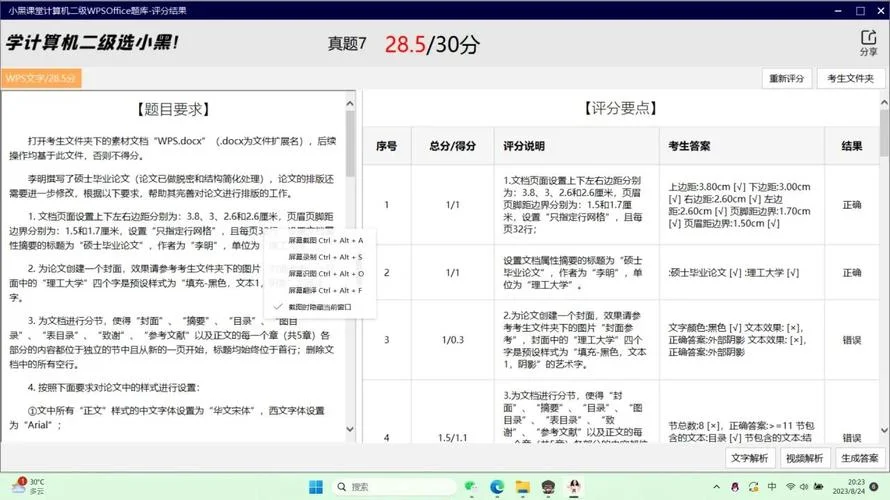Select the WPS文字/28.5分 tab
This screenshot has height=500, width=890.
pos(41,78)
